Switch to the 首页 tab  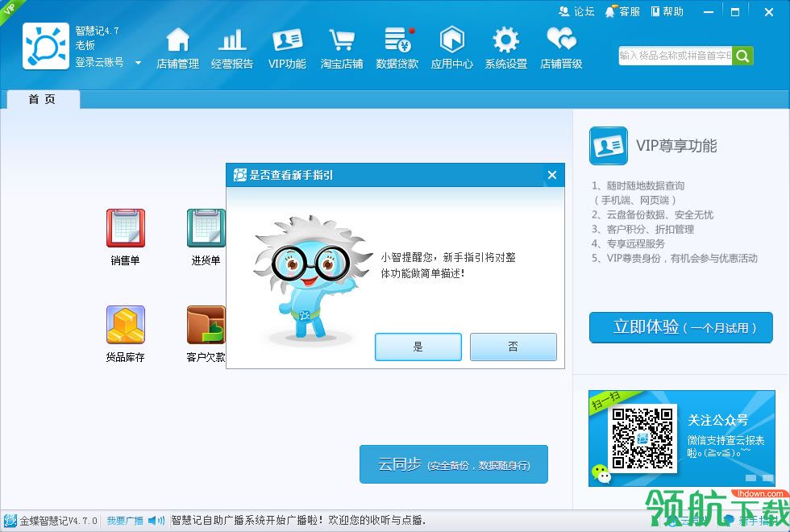click(x=42, y=99)
